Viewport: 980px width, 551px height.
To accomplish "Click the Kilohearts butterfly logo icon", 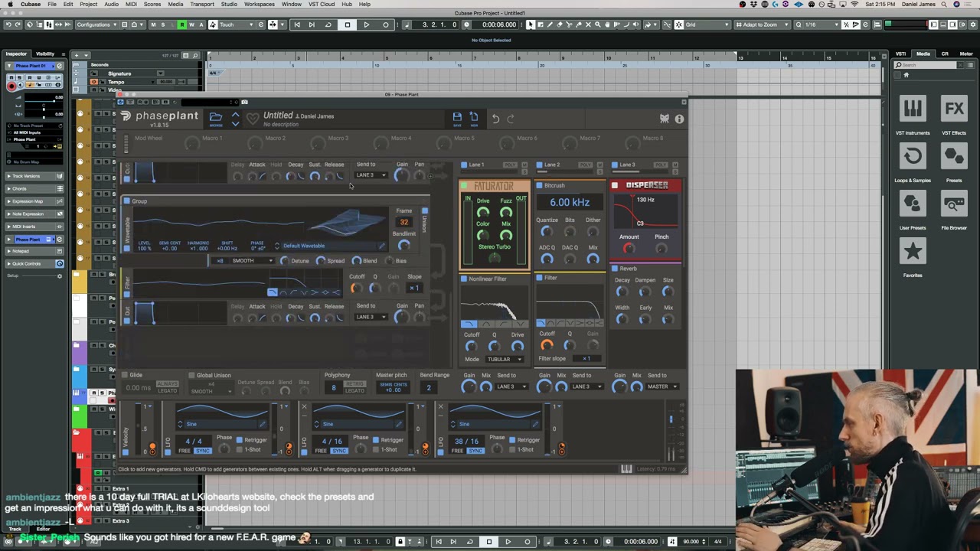I will (x=665, y=119).
